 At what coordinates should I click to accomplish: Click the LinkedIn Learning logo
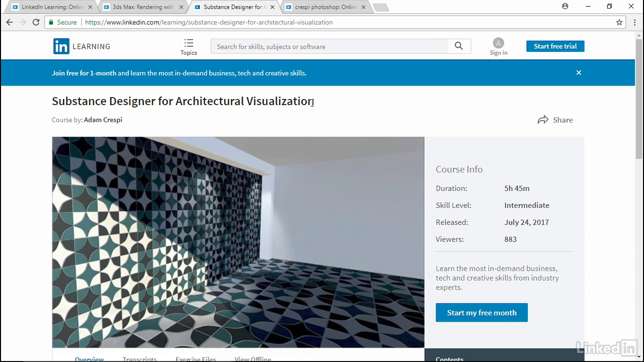click(x=82, y=46)
